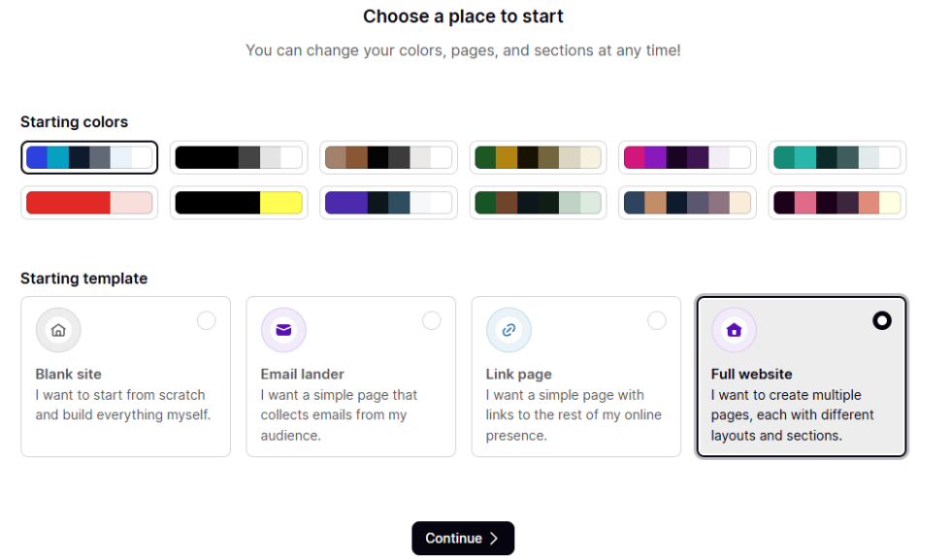This screenshot has width=951, height=560.
Task: Select the brown and black color palette
Action: [388, 157]
